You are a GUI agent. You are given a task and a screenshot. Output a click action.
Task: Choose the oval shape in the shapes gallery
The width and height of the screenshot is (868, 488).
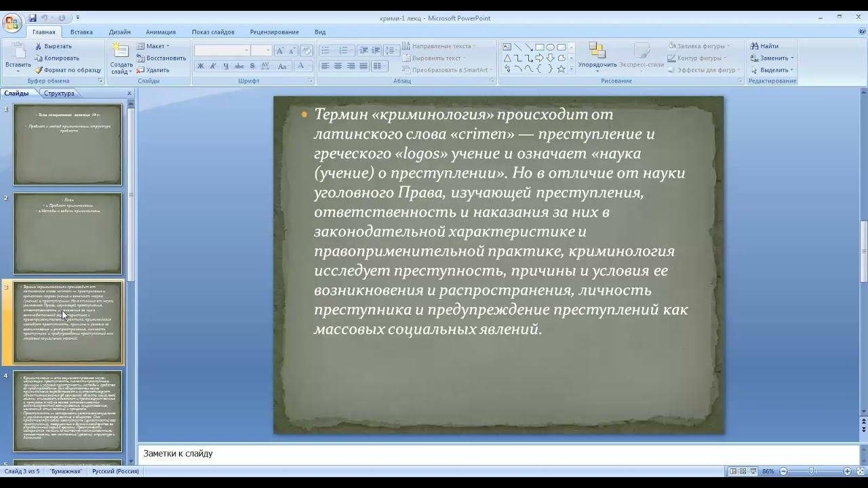[551, 47]
